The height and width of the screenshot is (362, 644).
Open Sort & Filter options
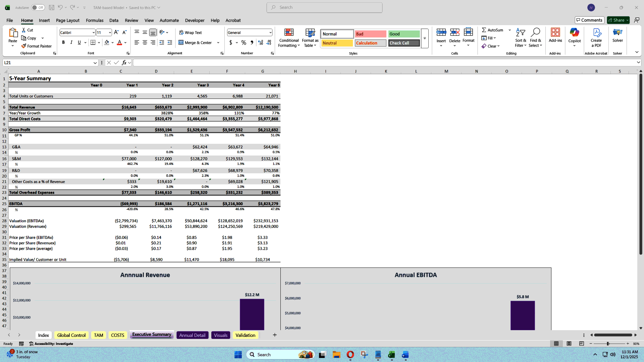520,38
